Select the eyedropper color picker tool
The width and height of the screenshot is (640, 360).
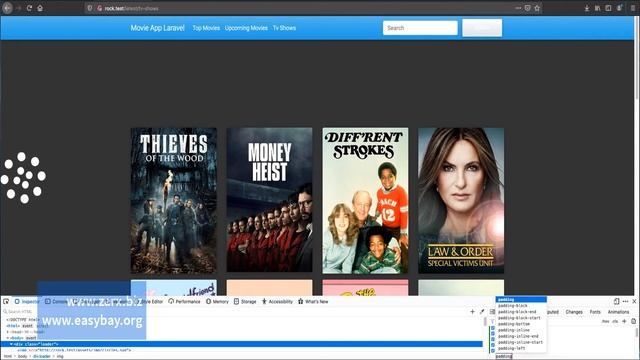tap(482, 312)
